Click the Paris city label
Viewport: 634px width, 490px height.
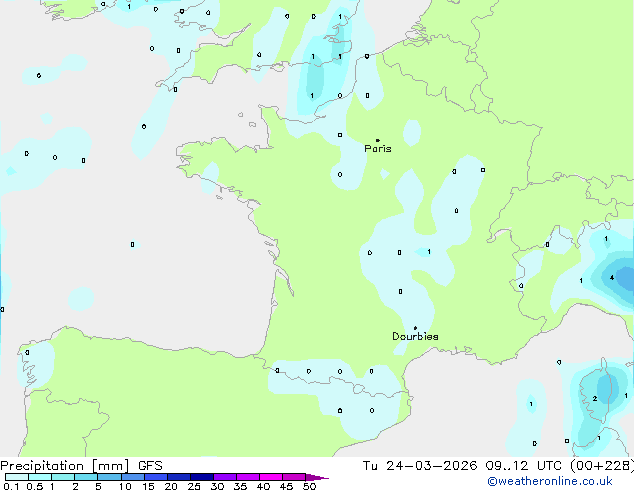pyautogui.click(x=378, y=149)
